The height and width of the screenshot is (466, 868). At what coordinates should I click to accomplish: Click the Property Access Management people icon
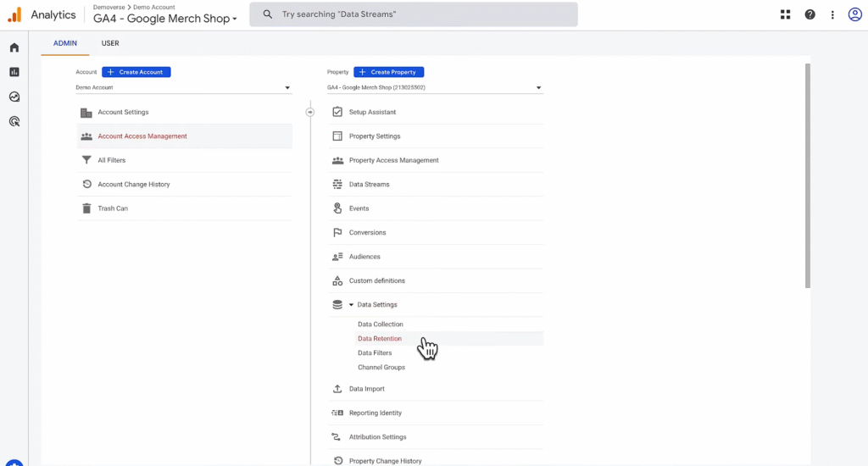[337, 160]
